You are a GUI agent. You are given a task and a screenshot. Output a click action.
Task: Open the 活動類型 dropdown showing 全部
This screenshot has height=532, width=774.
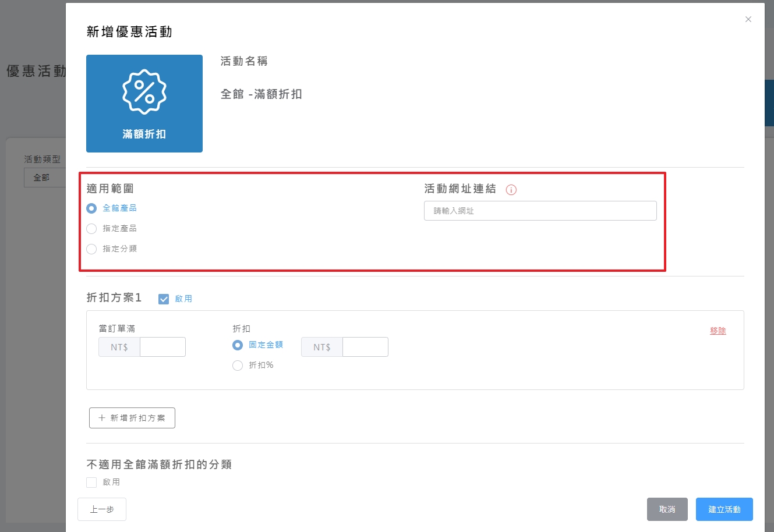tap(45, 178)
